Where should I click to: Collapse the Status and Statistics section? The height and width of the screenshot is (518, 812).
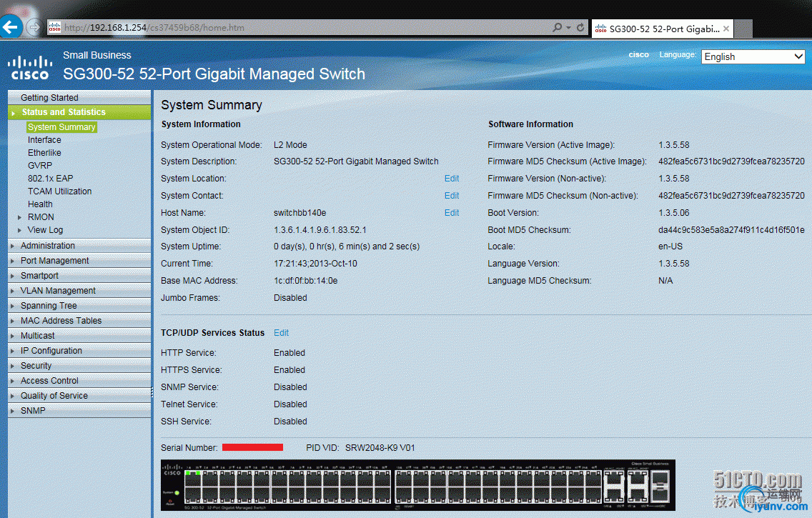coord(79,111)
